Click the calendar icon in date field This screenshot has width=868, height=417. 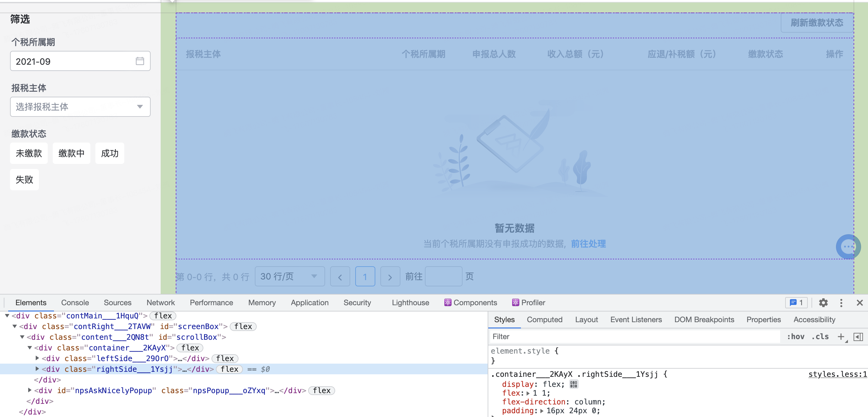pyautogui.click(x=140, y=61)
